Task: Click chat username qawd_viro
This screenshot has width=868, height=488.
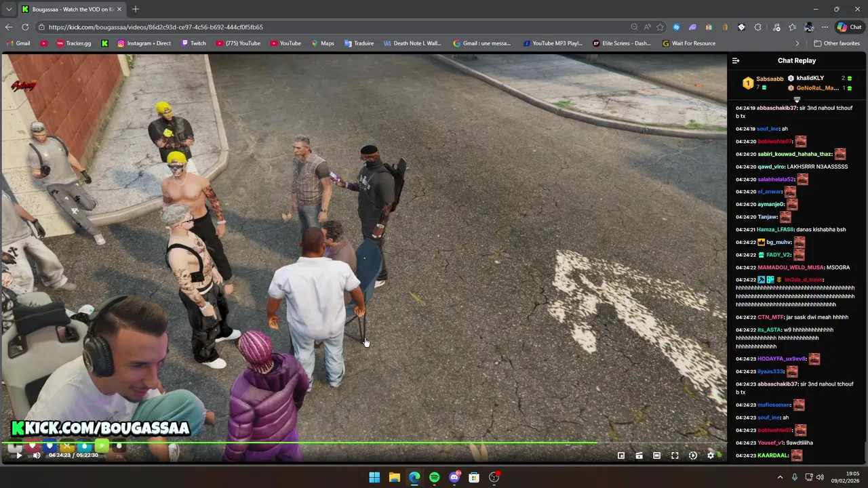Action: [x=771, y=167]
